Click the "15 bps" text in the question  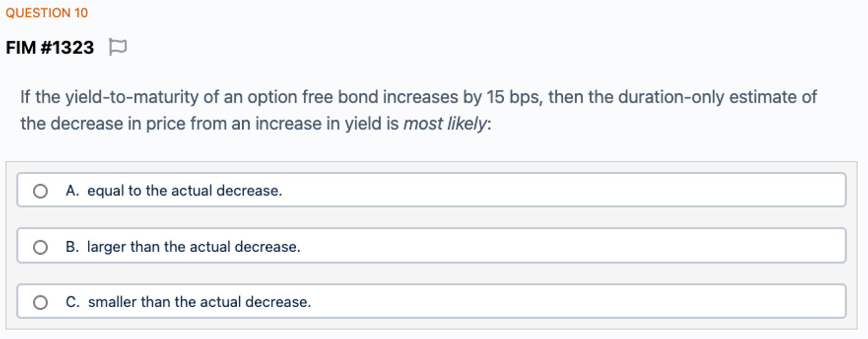[514, 97]
